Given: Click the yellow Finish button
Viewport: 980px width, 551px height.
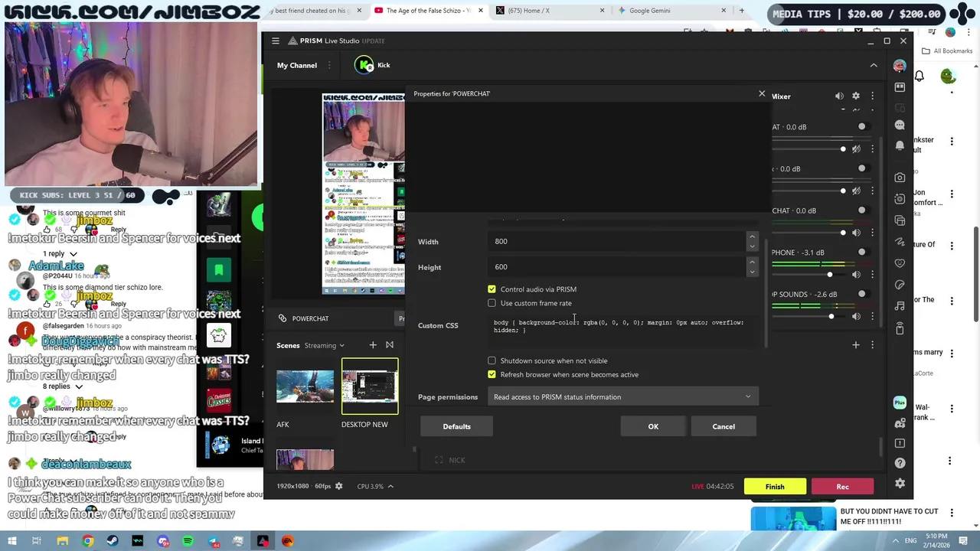Looking at the screenshot, I should [x=775, y=487].
